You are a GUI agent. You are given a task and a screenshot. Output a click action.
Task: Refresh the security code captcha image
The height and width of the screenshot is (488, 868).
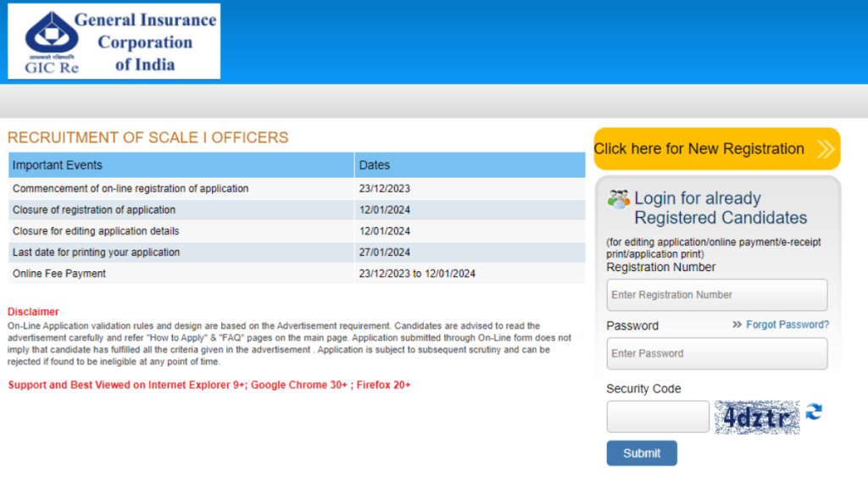coord(814,413)
